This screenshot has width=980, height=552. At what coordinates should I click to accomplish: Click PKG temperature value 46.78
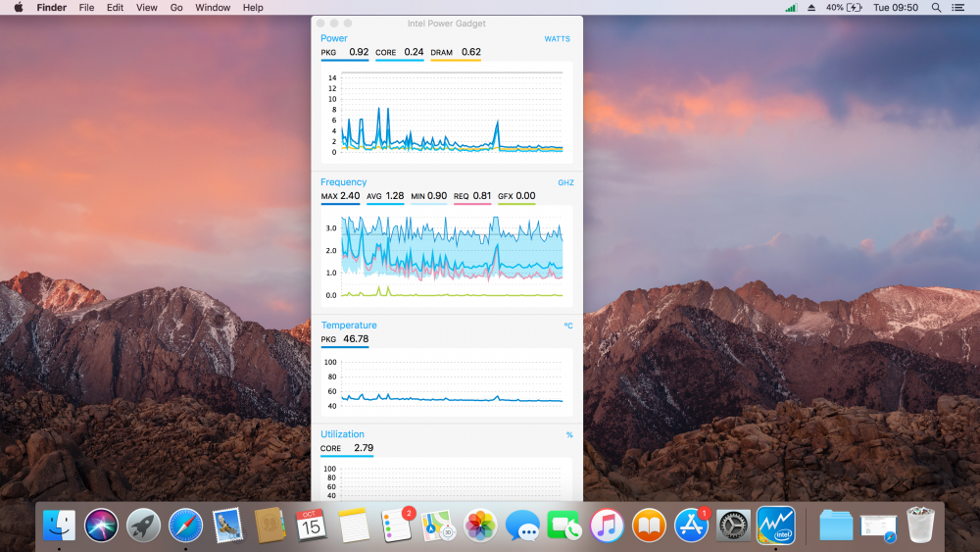356,339
